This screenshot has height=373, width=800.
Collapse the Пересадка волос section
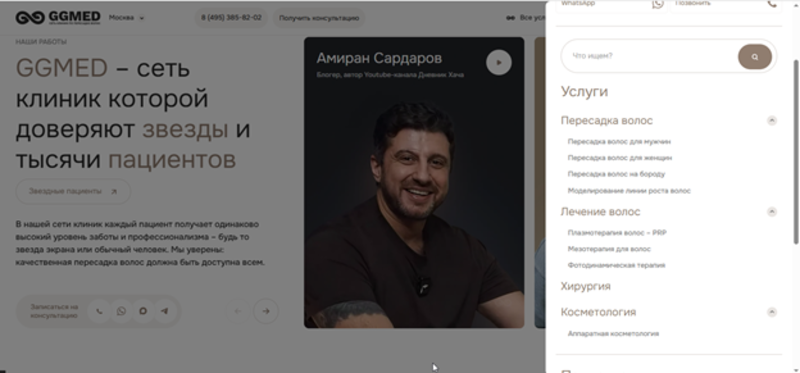(772, 121)
